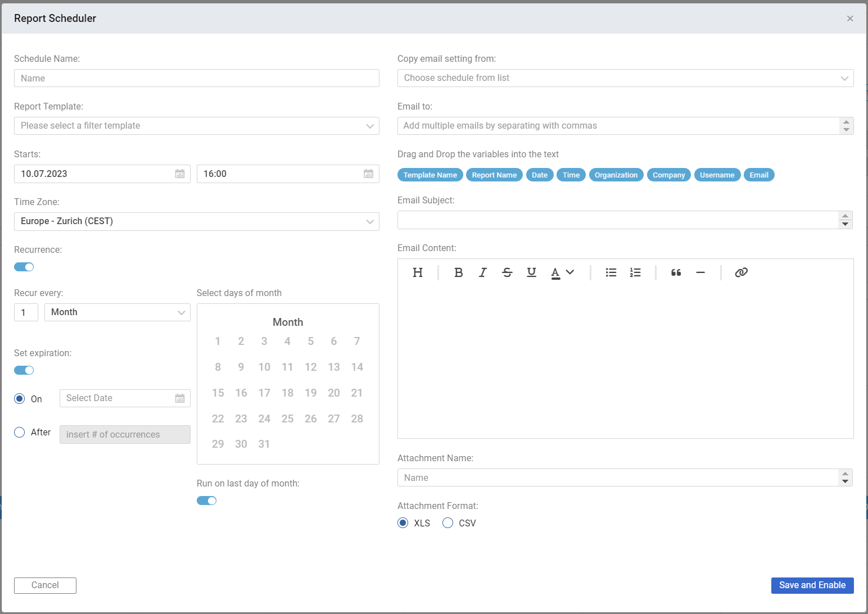This screenshot has width=868, height=614.
Task: Open the start time picker icon
Action: pos(368,174)
